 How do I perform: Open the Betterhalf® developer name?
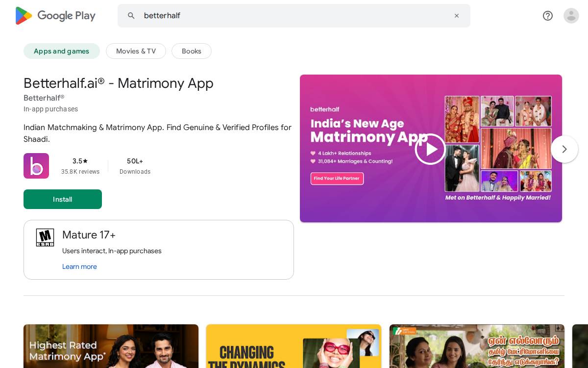(44, 98)
